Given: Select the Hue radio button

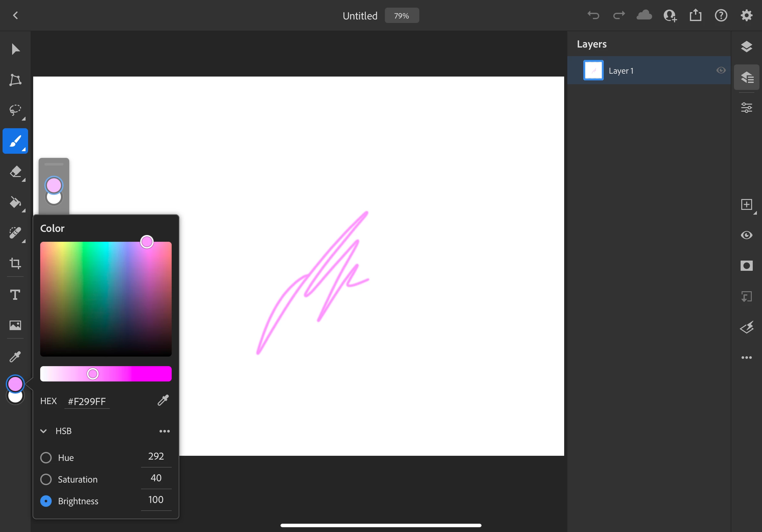Looking at the screenshot, I should point(46,458).
